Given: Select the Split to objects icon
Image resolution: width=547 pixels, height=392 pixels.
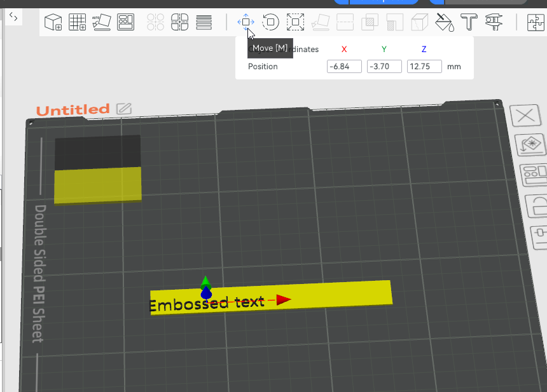Looking at the screenshot, I should 156,22.
